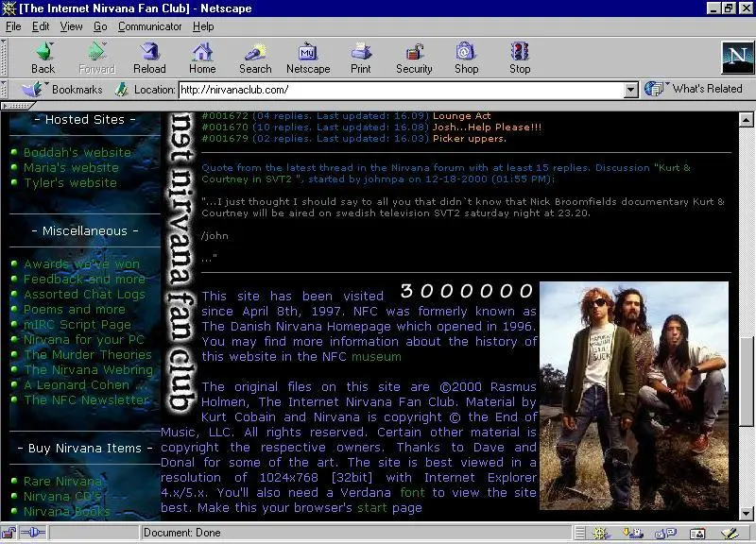Print the page using Print icon

coord(361,58)
